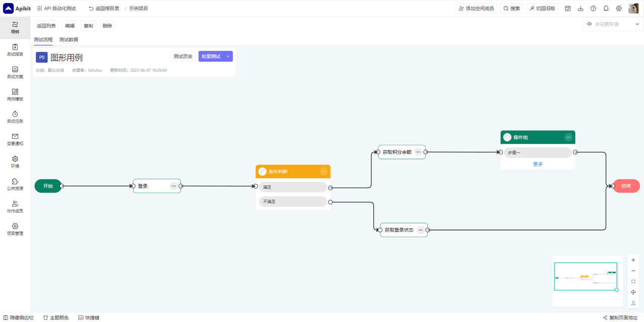
Task: Click the fit-to-screen canvas icon
Action: pyautogui.click(x=633, y=282)
